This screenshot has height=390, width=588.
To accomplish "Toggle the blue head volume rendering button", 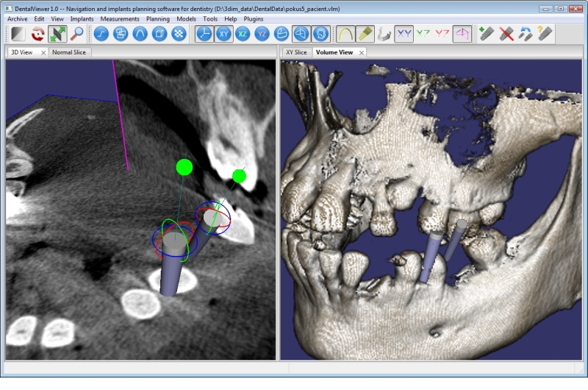I will (x=320, y=34).
